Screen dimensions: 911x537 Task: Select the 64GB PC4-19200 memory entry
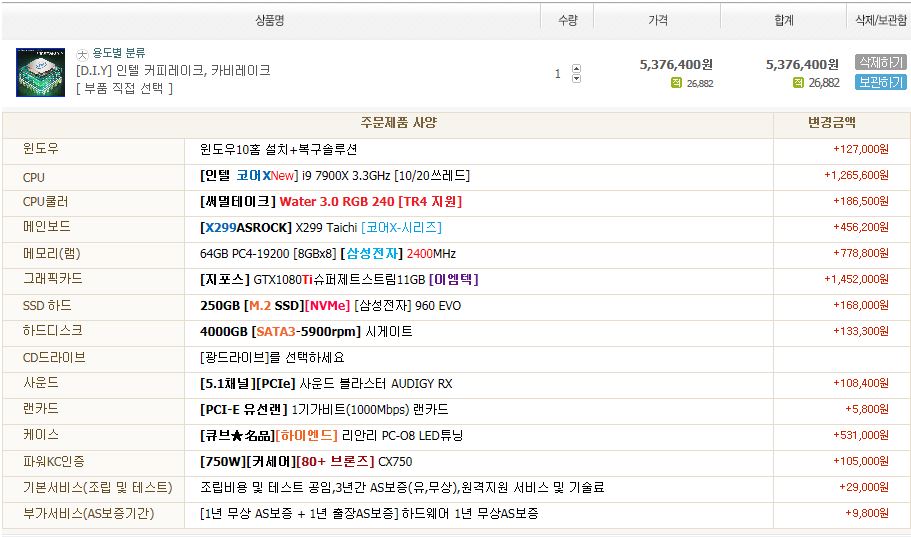tap(328, 253)
